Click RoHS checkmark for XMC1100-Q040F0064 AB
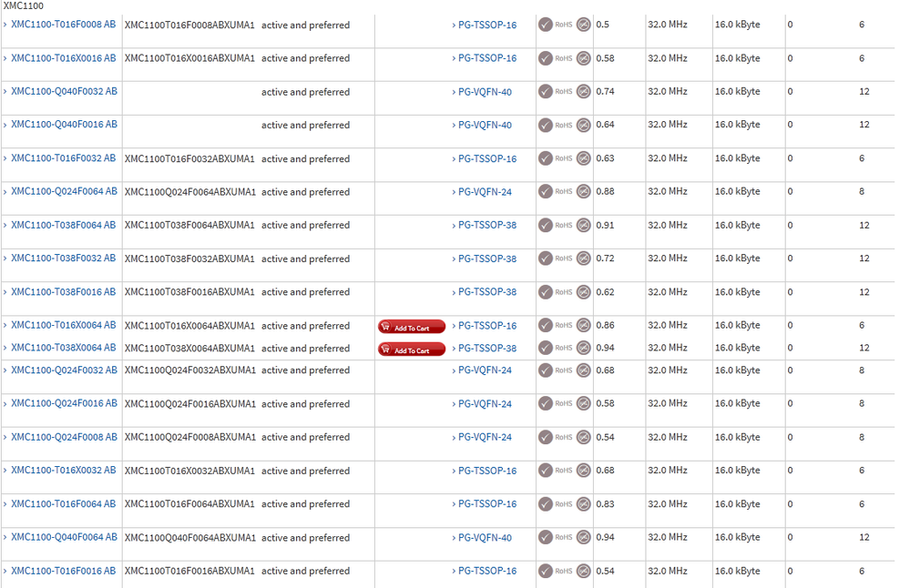 [546, 538]
